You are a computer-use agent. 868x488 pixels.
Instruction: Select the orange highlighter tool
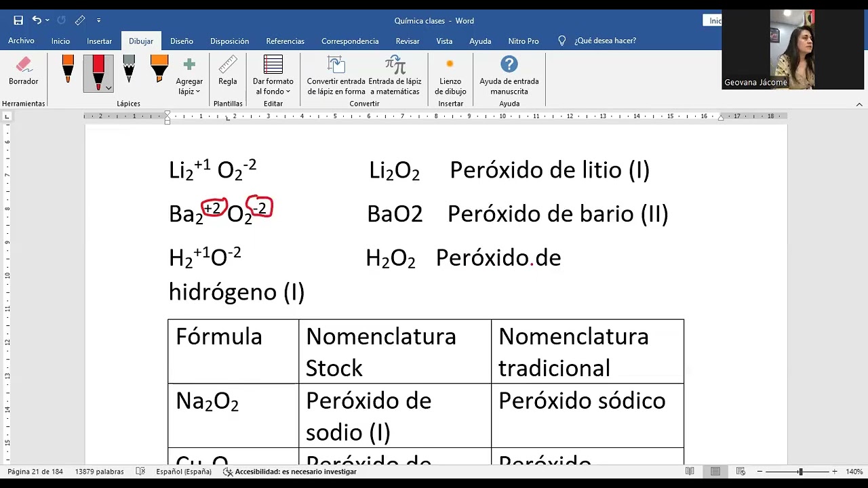159,69
